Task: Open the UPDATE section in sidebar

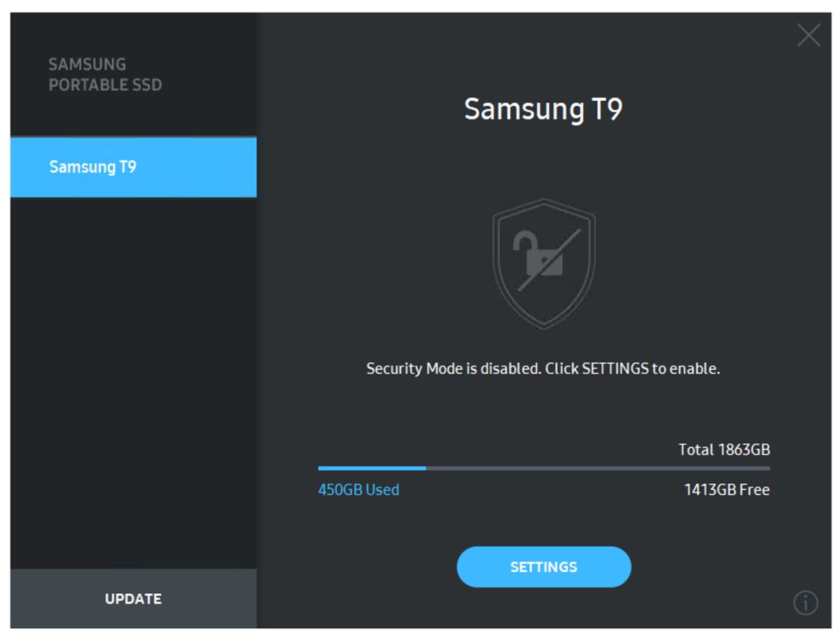Action: tap(133, 599)
